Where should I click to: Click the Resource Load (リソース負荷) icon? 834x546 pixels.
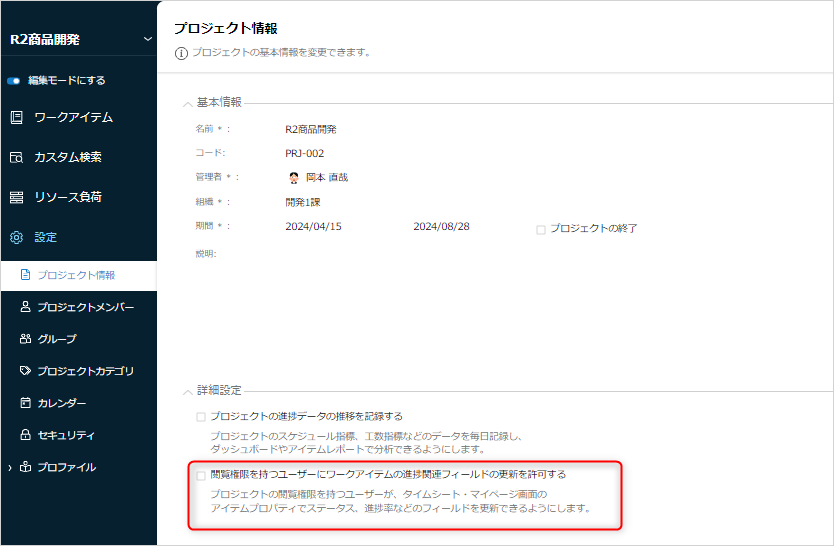pos(16,197)
